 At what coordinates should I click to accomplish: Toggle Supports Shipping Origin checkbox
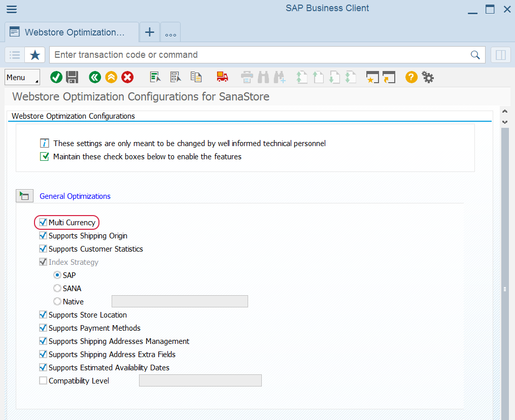coord(43,235)
